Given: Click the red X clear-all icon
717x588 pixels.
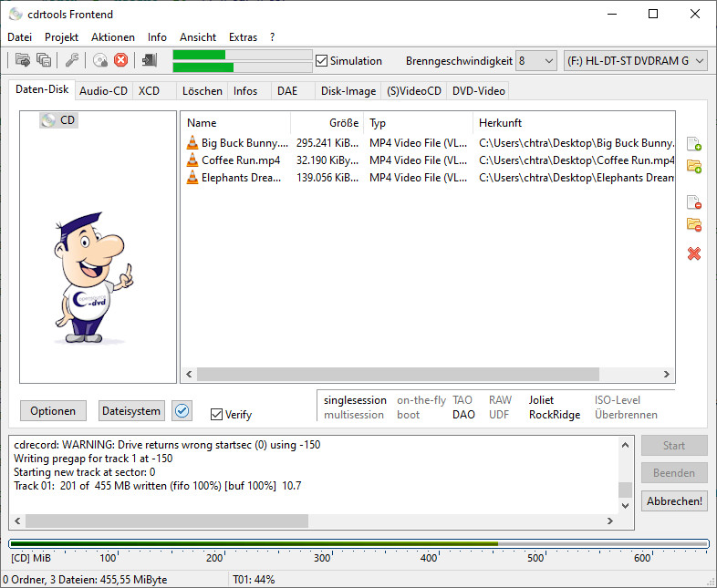Looking at the screenshot, I should click(x=693, y=253).
